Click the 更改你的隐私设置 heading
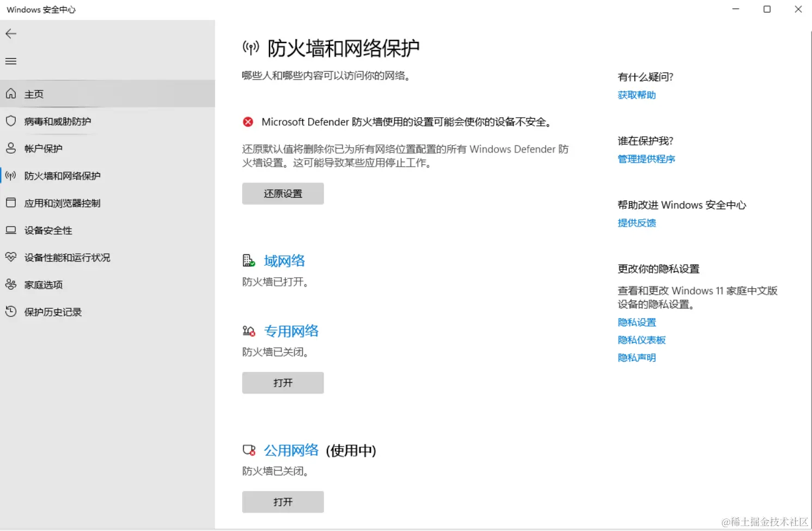The height and width of the screenshot is (531, 812). [x=658, y=269]
